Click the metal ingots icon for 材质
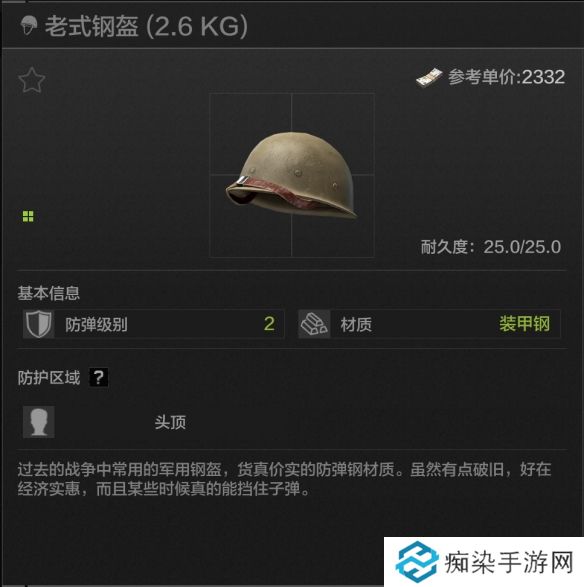Viewport: 584px width, 587px height. pyautogui.click(x=314, y=324)
